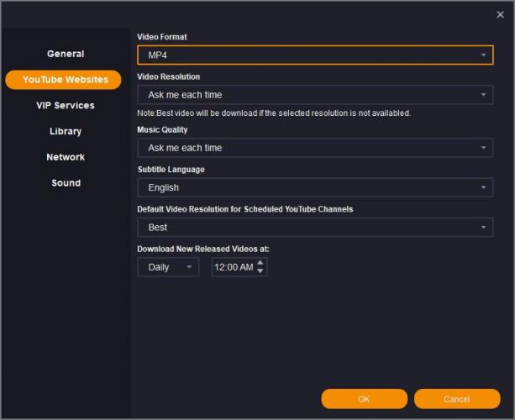
Task: Go to Network settings
Action: 66,157
